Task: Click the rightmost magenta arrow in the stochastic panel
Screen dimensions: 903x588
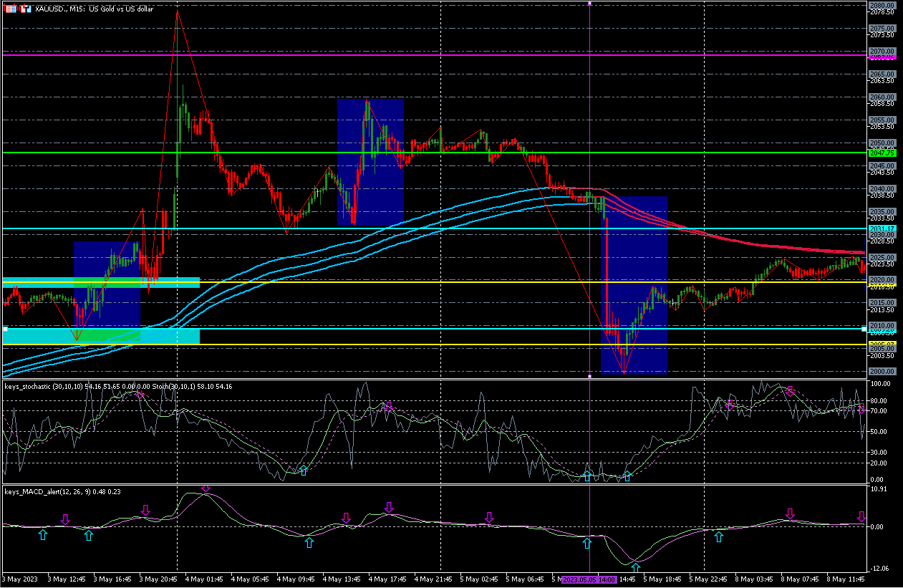Action: point(862,410)
